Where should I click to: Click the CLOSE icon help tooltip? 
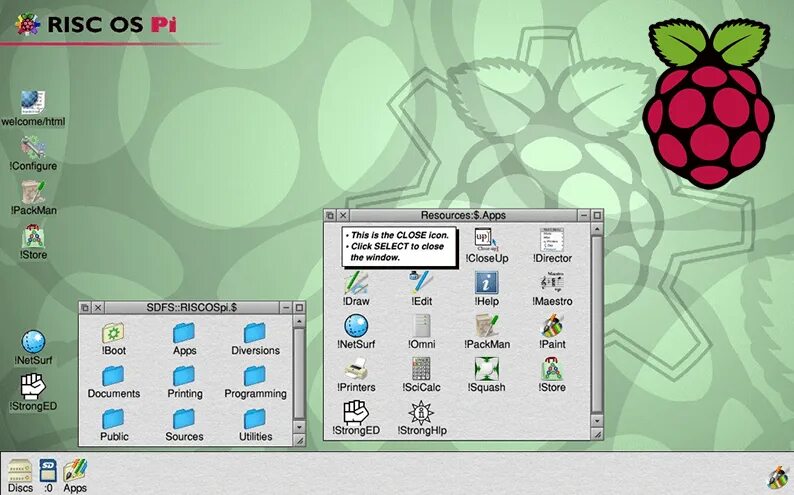click(x=400, y=246)
